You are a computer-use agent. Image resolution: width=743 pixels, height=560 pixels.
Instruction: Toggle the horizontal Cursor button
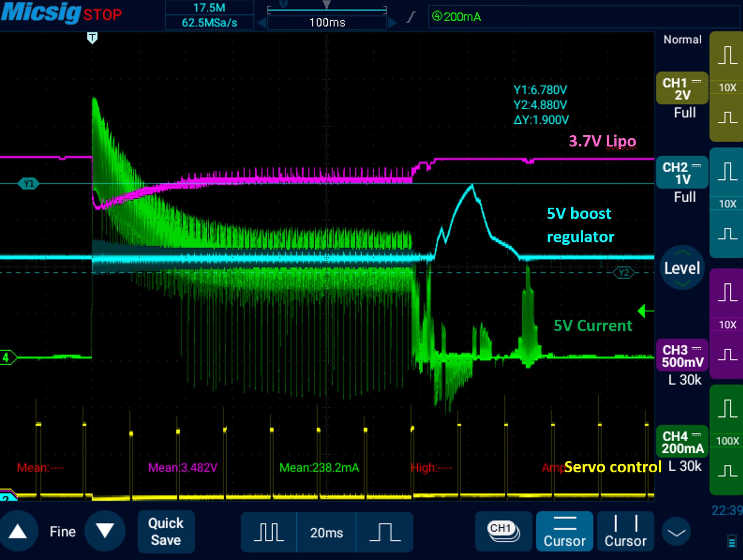tap(564, 531)
